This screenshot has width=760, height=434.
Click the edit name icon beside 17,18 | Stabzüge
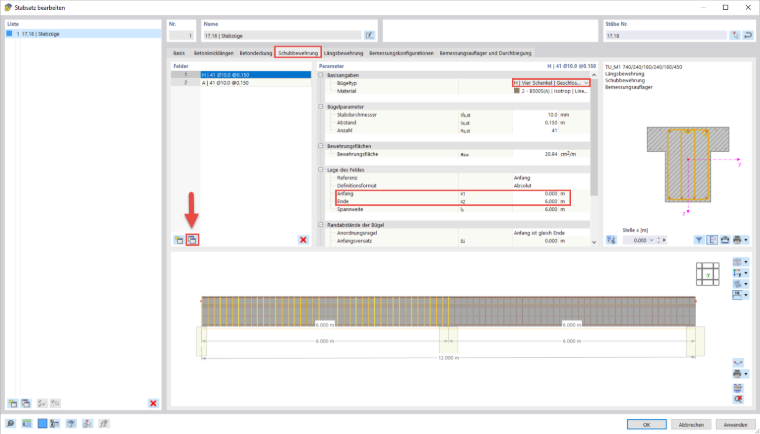[x=370, y=35]
